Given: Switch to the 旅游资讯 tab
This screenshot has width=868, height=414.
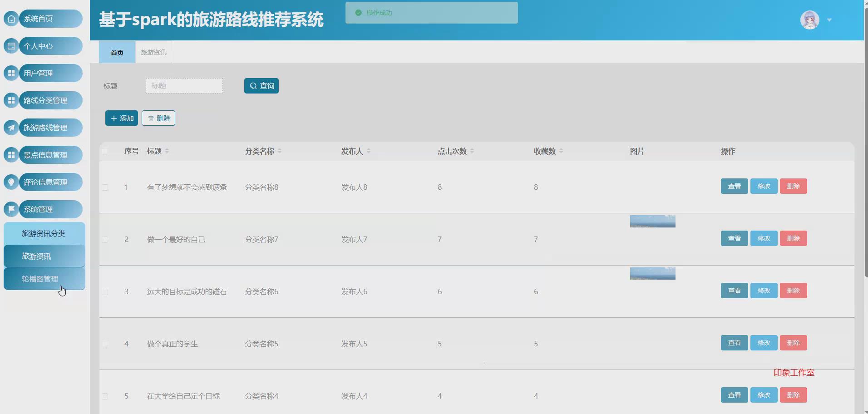Looking at the screenshot, I should click(153, 52).
